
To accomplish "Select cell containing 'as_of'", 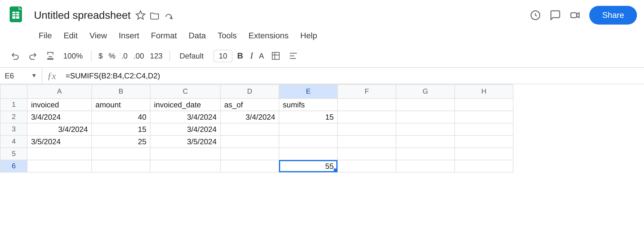I will (250, 105).
